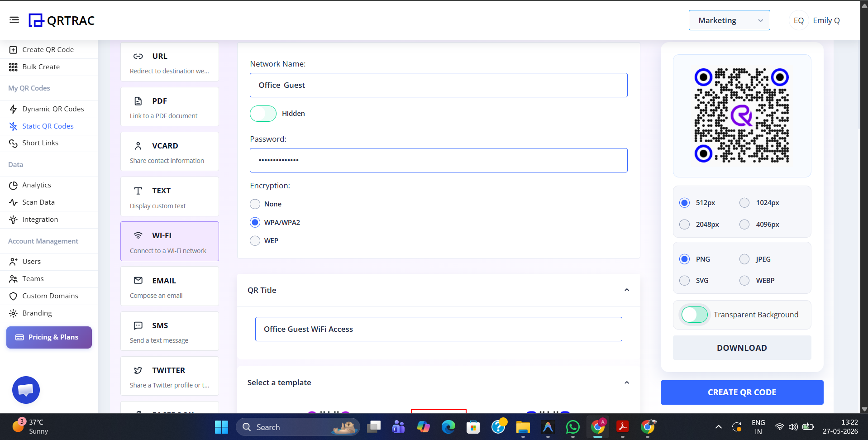Open the Emily Q profile menu
The height and width of the screenshot is (440, 868).
click(815, 20)
